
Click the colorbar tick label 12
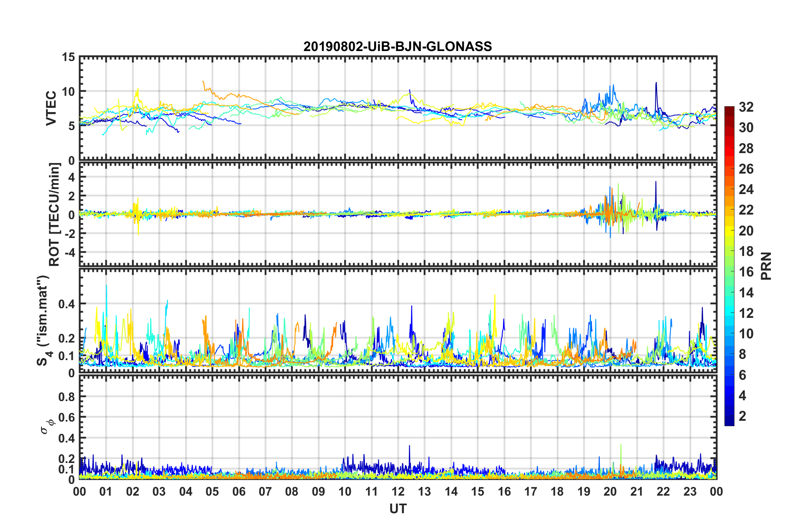[746, 313]
